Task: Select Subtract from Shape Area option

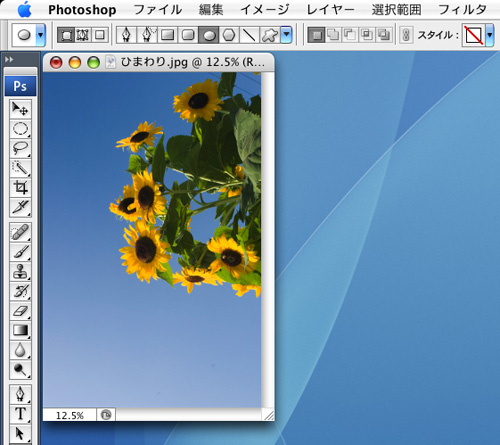Action: (x=350, y=35)
